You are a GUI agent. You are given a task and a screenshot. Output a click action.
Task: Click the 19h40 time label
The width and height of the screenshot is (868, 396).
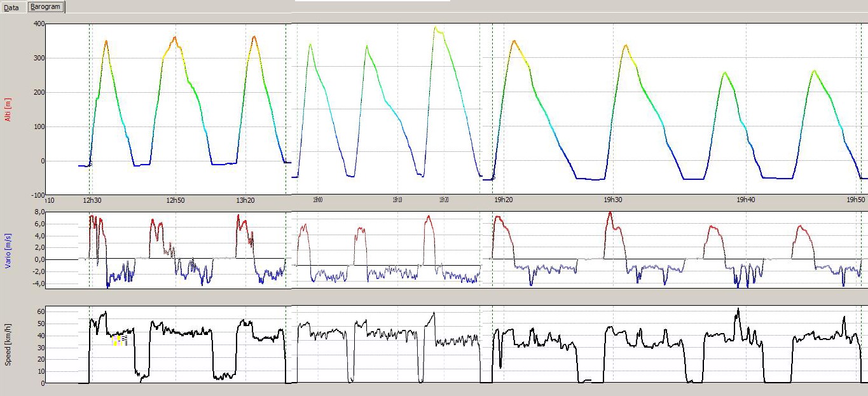(x=746, y=200)
